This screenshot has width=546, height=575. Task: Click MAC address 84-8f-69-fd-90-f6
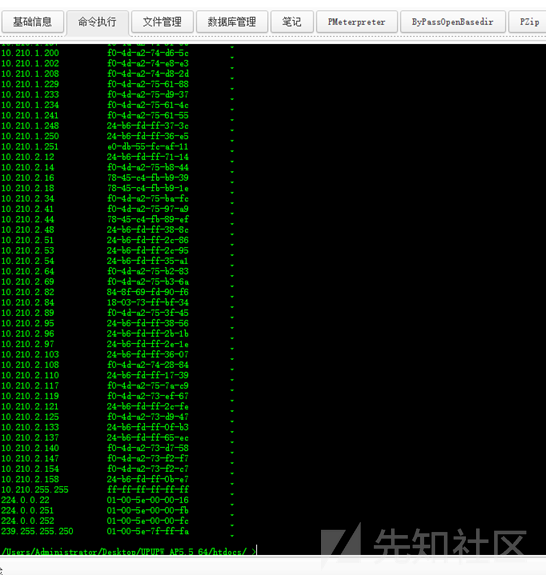pyautogui.click(x=148, y=292)
